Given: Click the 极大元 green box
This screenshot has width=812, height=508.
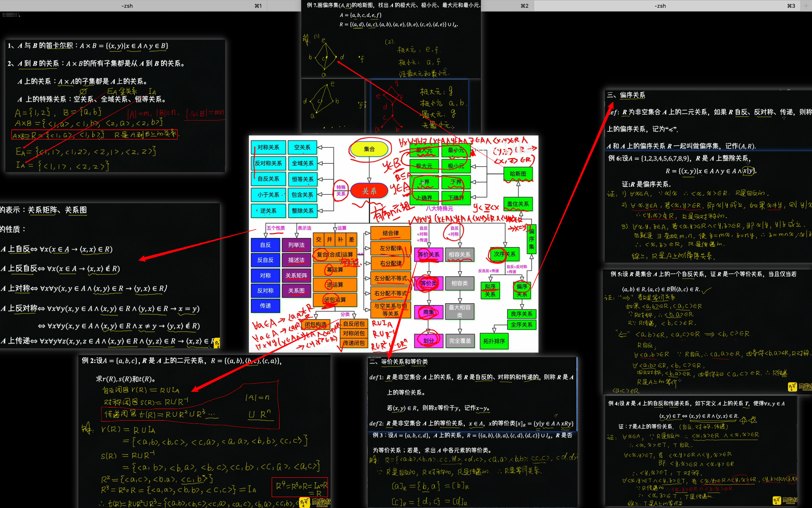Looking at the screenshot, I should pyautogui.click(x=424, y=166).
